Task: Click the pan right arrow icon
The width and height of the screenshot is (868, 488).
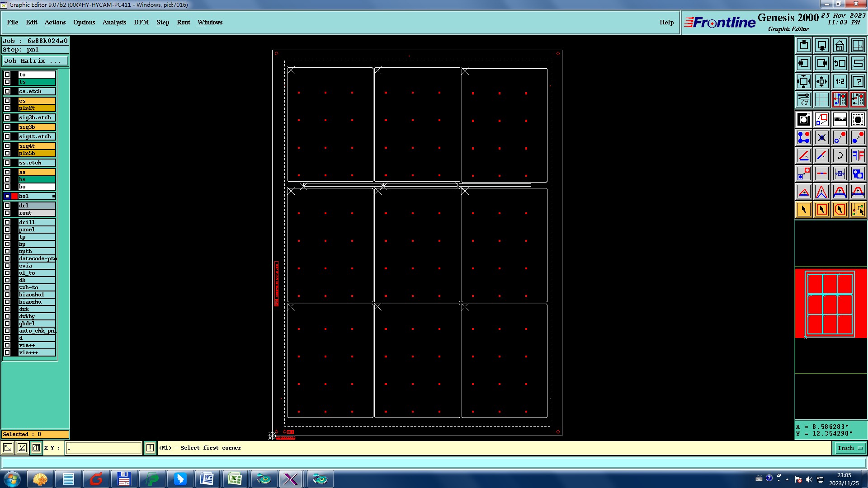Action: pyautogui.click(x=821, y=63)
